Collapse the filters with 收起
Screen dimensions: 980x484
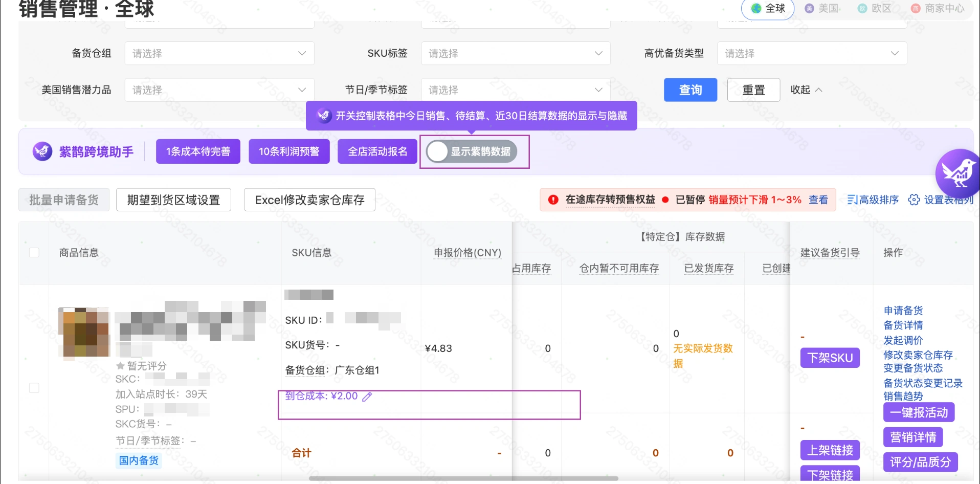tap(806, 90)
